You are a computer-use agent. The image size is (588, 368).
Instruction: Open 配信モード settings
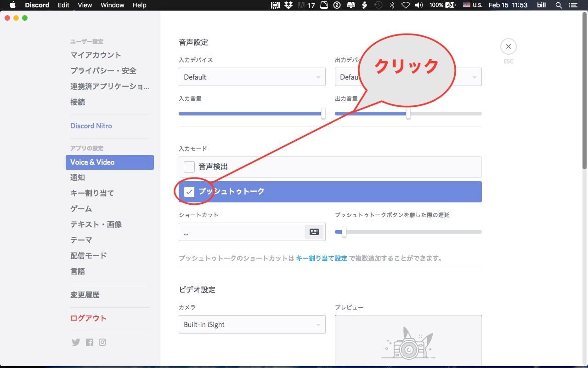(x=89, y=256)
